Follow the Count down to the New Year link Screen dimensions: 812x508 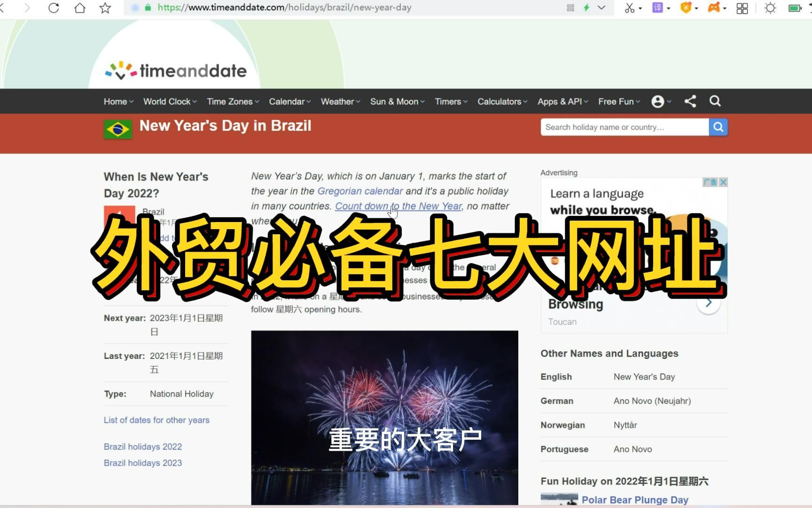pyautogui.click(x=398, y=206)
